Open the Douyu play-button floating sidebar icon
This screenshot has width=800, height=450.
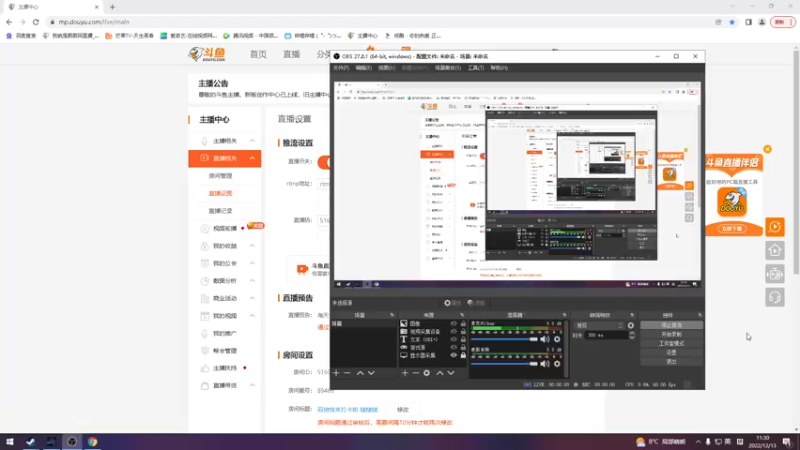[775, 227]
